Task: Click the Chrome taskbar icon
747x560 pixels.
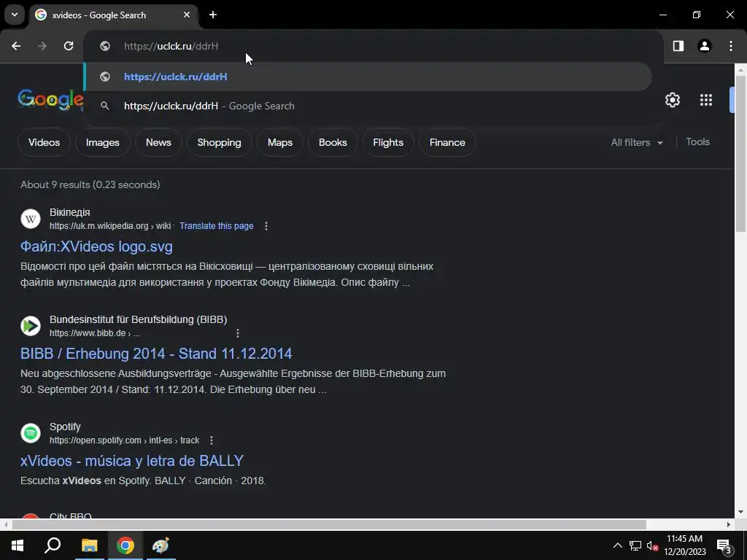Action: [125, 545]
